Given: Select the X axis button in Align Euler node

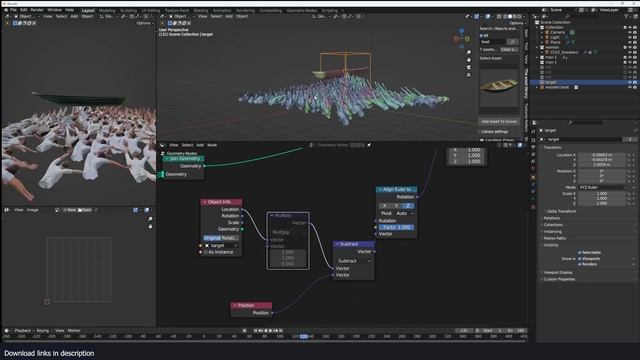Looking at the screenshot, I should coord(384,206).
